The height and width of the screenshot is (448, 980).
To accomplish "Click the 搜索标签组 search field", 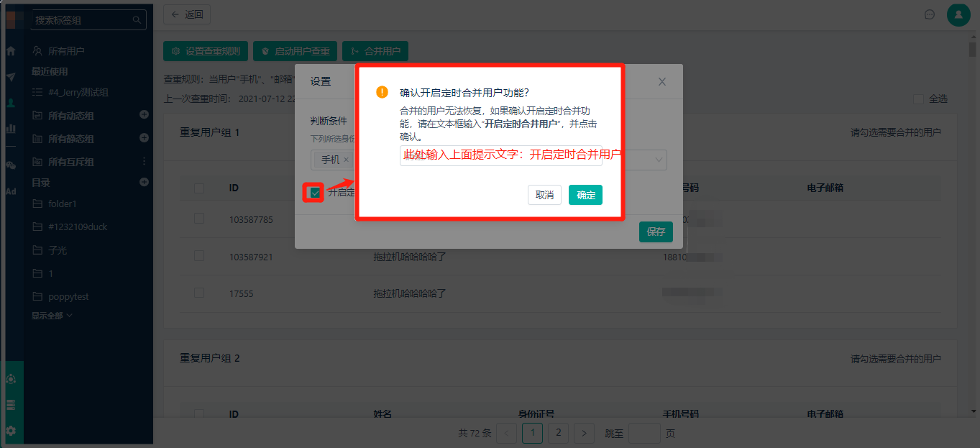I will [87, 20].
